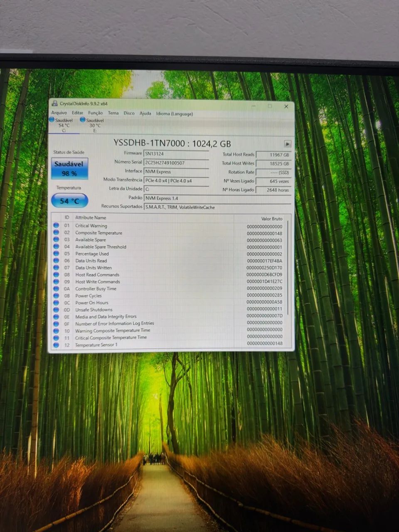This screenshot has height=532, width=399.
Task: Click the ID column header
Action: 67,217
